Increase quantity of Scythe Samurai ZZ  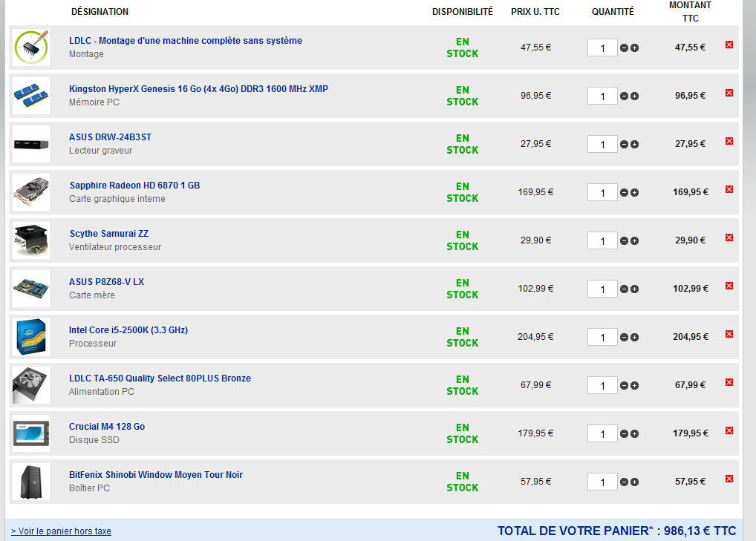click(634, 241)
